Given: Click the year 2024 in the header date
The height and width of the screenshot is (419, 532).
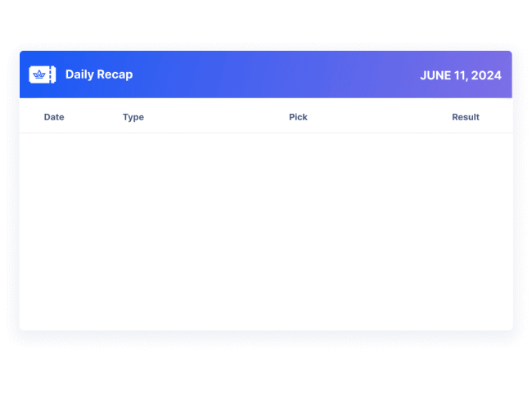Looking at the screenshot, I should click(486, 75).
